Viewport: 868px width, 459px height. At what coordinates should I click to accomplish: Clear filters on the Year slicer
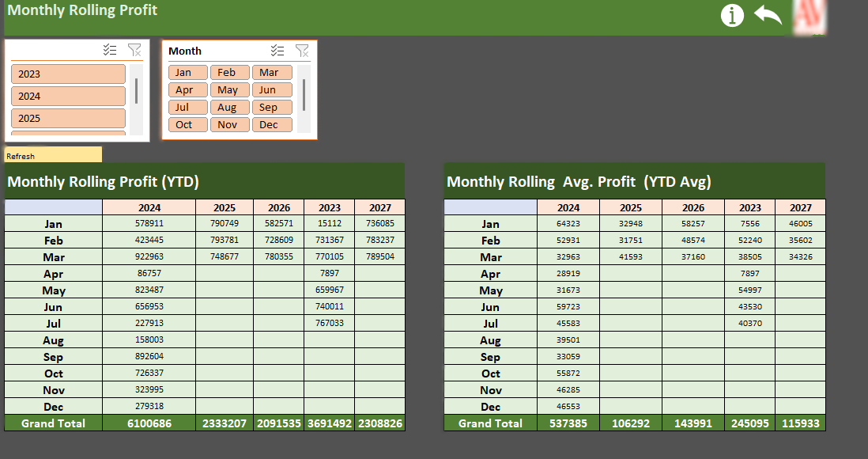coord(134,49)
